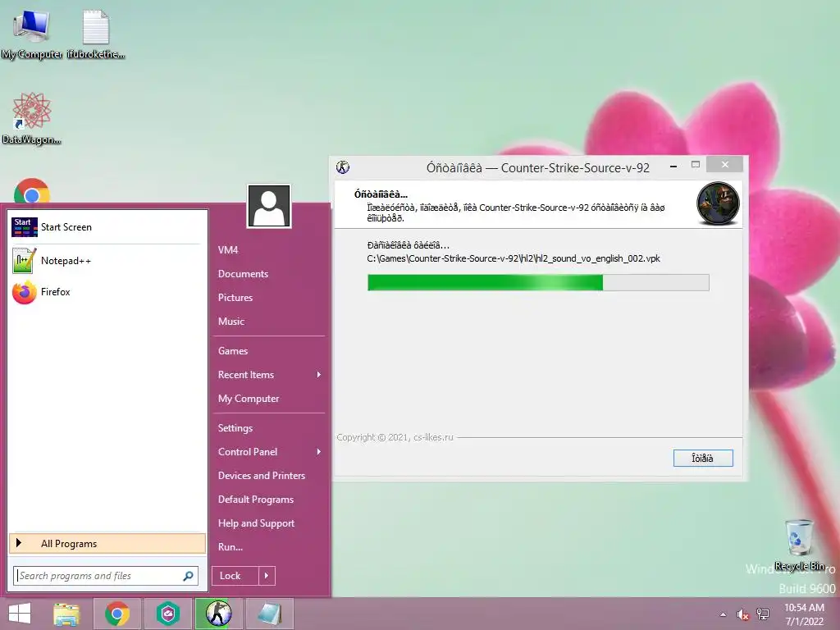This screenshot has width=840, height=630.
Task: Open the teal hexagon taskbar app
Action: pos(168,614)
